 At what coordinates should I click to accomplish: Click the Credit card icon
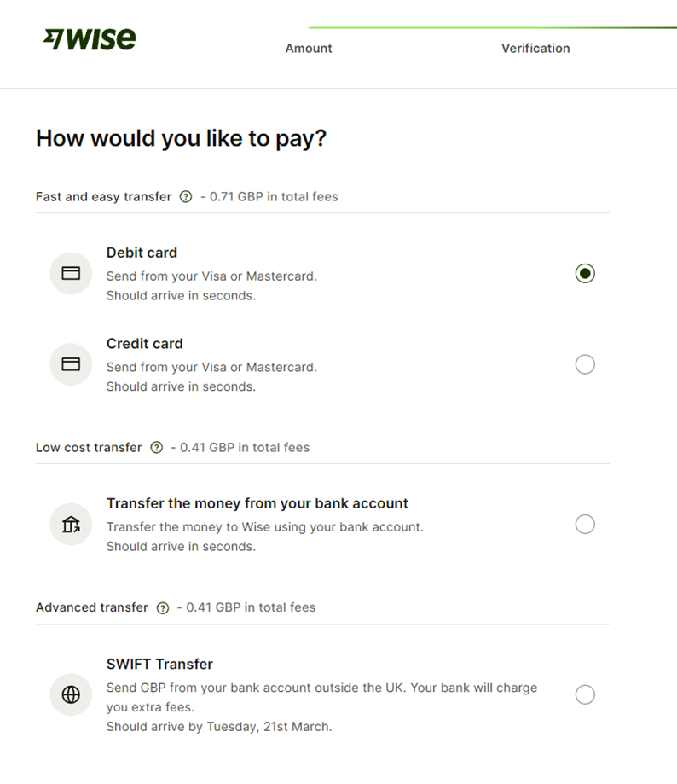coord(71,364)
